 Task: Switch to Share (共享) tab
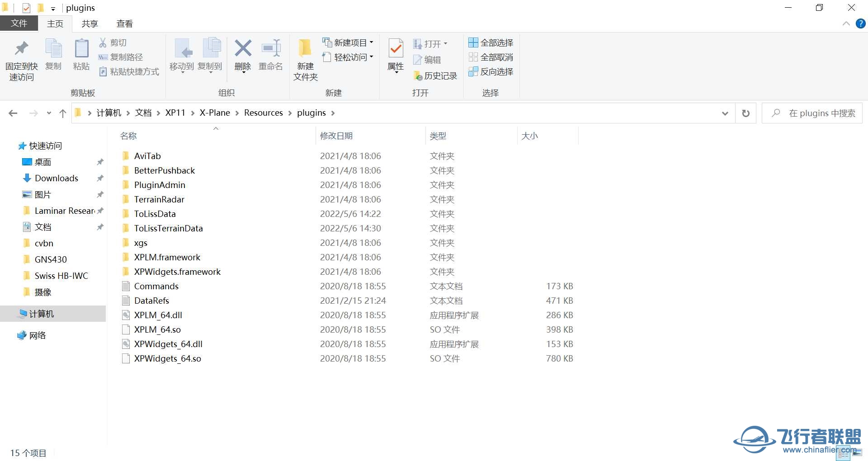click(x=90, y=24)
